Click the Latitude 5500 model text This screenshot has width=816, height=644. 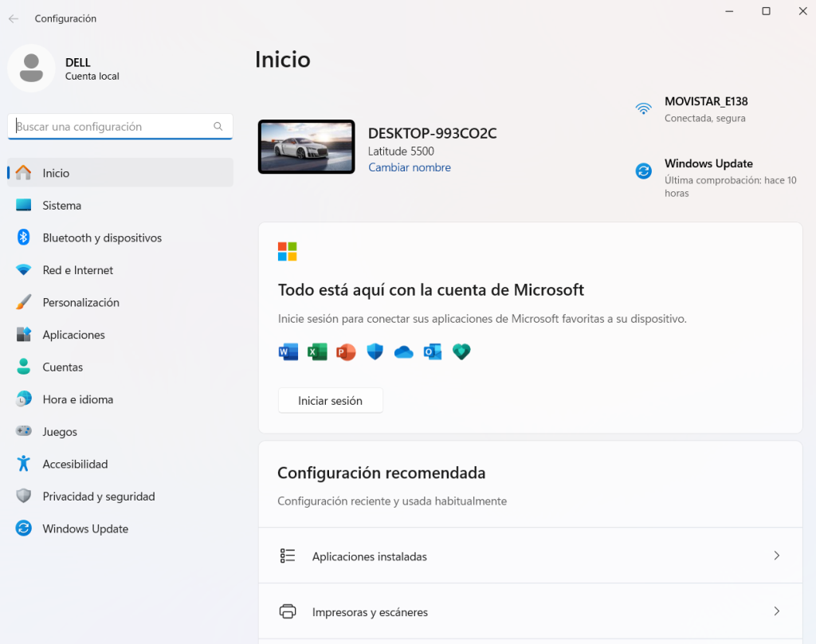(401, 151)
